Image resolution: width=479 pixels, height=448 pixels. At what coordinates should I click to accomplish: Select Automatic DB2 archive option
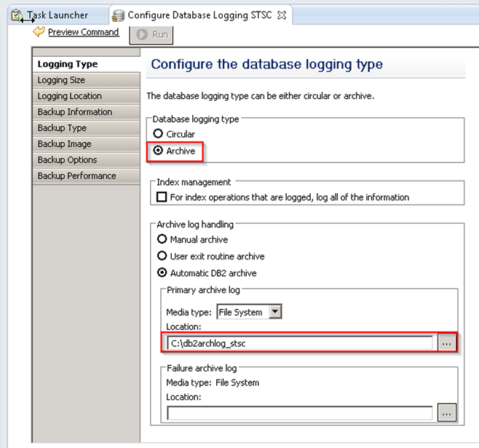[162, 273]
